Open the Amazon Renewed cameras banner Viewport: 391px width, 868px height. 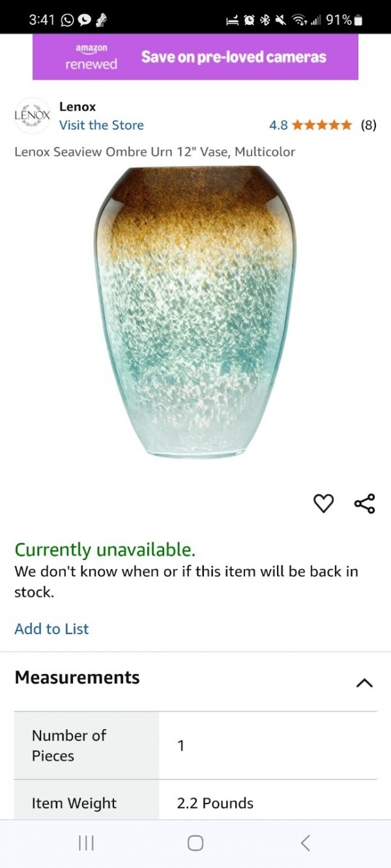point(195,57)
